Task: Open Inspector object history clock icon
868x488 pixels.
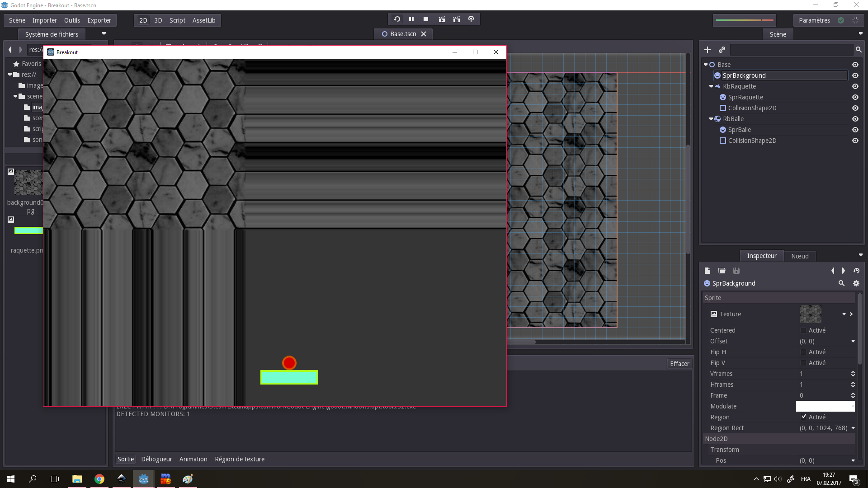Action: coord(856,271)
